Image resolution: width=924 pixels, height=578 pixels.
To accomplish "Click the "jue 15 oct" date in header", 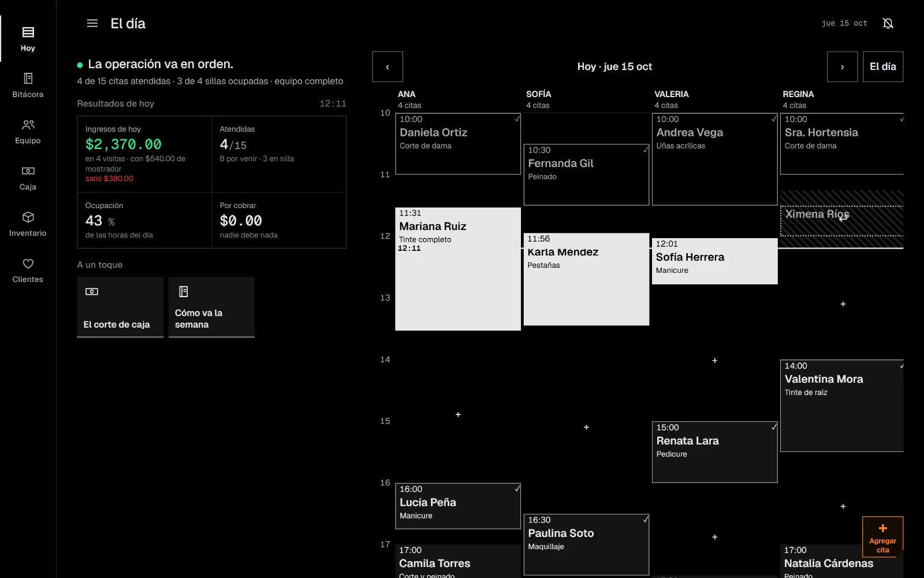I will tap(844, 23).
